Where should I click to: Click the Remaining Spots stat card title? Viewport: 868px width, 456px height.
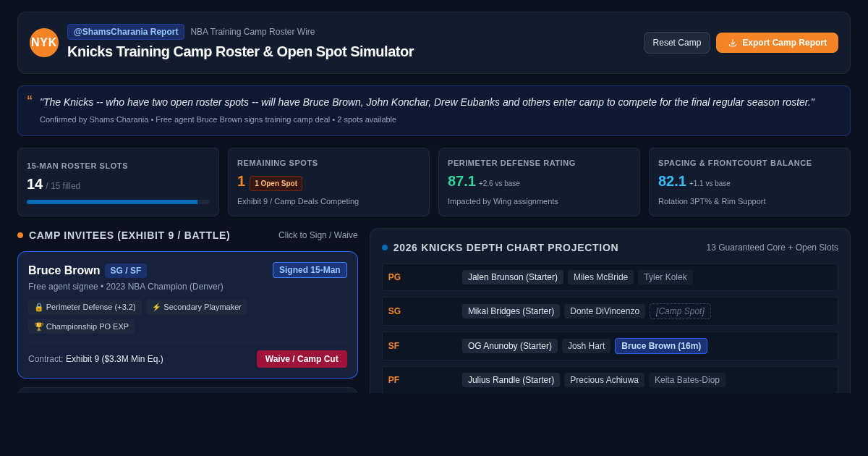[x=278, y=163]
